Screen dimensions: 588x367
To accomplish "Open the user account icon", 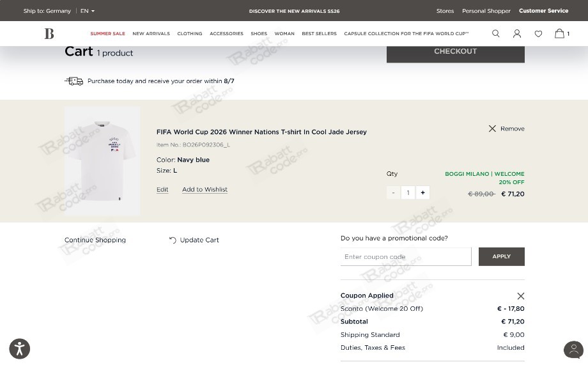I will pos(517,34).
